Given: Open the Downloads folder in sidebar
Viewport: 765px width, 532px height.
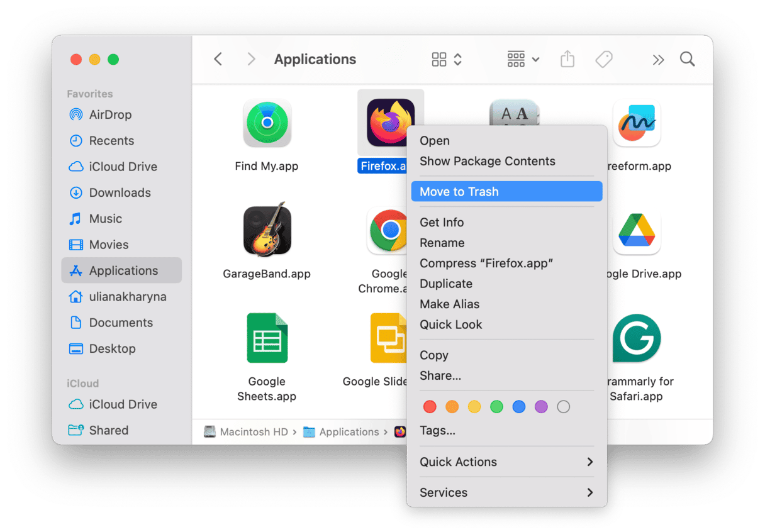Looking at the screenshot, I should click(x=121, y=192).
